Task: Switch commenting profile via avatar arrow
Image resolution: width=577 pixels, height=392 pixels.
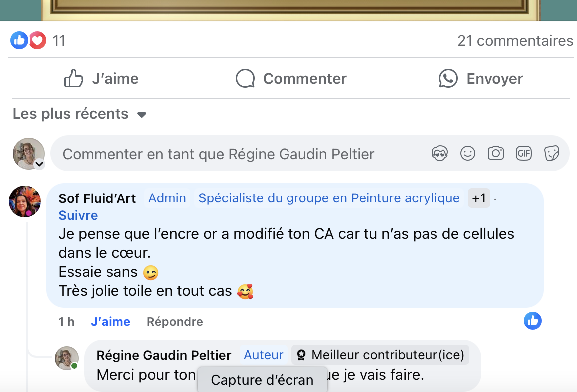Action: [x=39, y=164]
